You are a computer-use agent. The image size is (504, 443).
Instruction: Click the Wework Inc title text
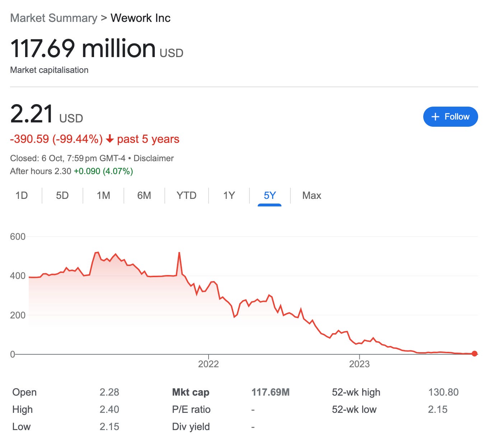coord(140,18)
